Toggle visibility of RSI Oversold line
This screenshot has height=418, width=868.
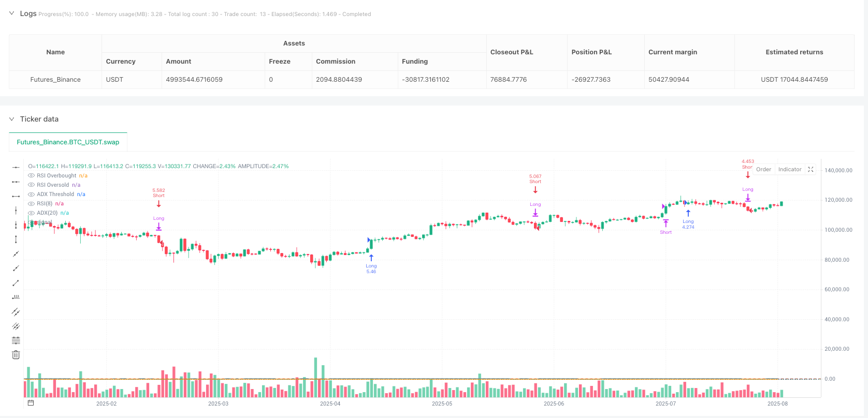click(x=32, y=185)
